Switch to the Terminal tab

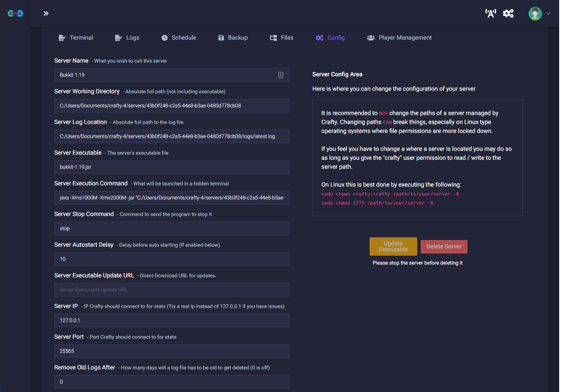[76, 38]
